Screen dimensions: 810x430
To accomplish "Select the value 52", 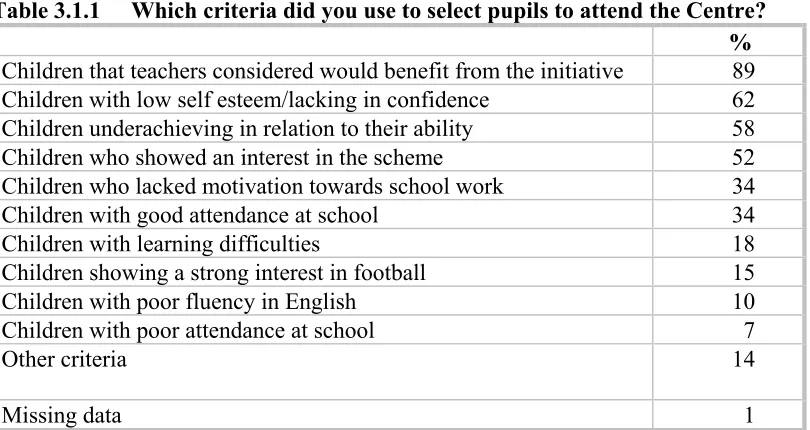I will coord(743,158).
